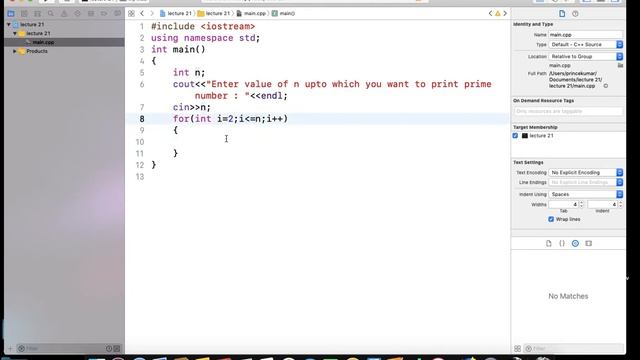Open the Project navigator tab
640x360 pixels.
(11, 13)
